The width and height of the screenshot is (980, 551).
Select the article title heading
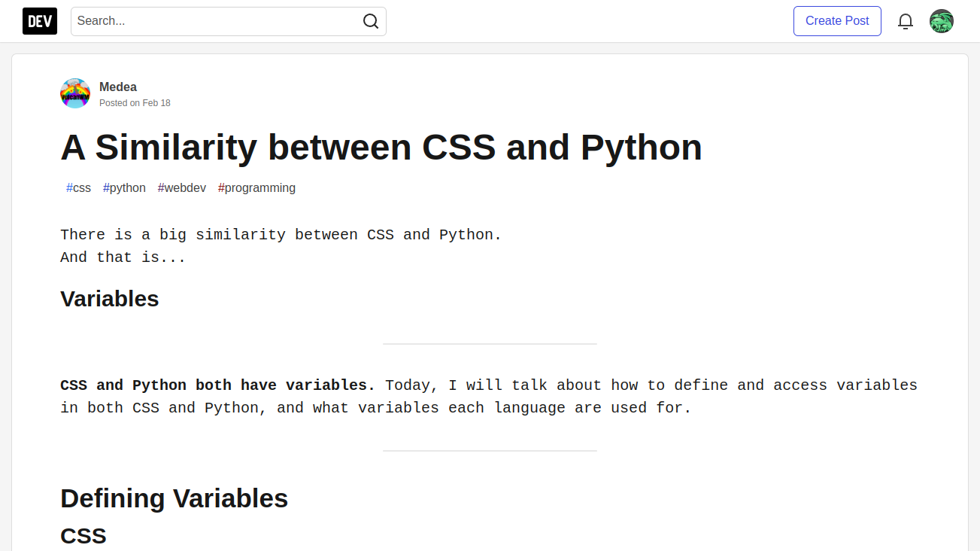(381, 148)
